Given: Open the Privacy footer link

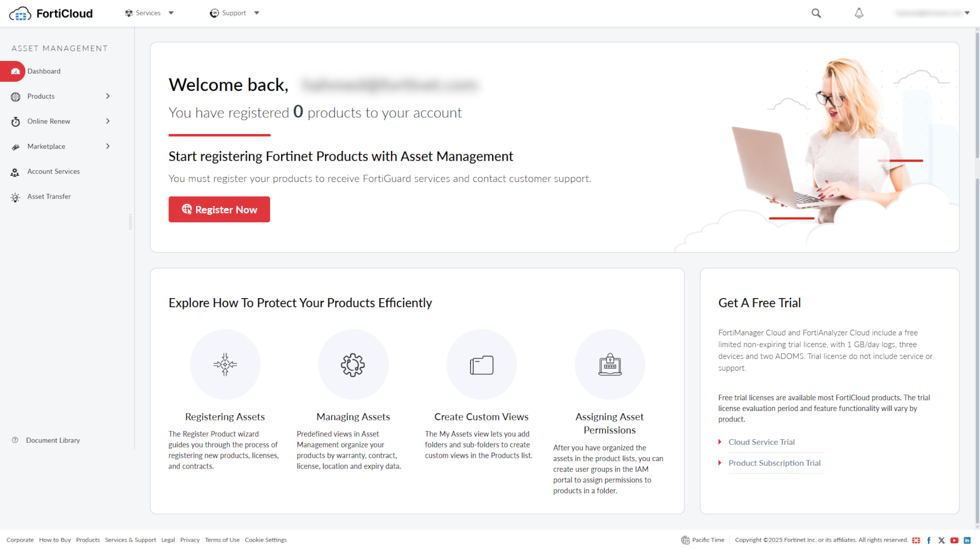Looking at the screenshot, I should point(190,540).
